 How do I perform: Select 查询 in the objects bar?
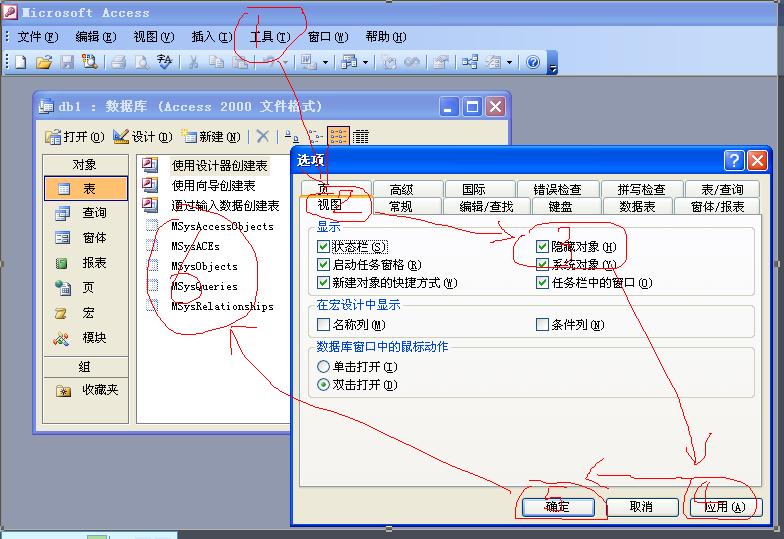86,213
